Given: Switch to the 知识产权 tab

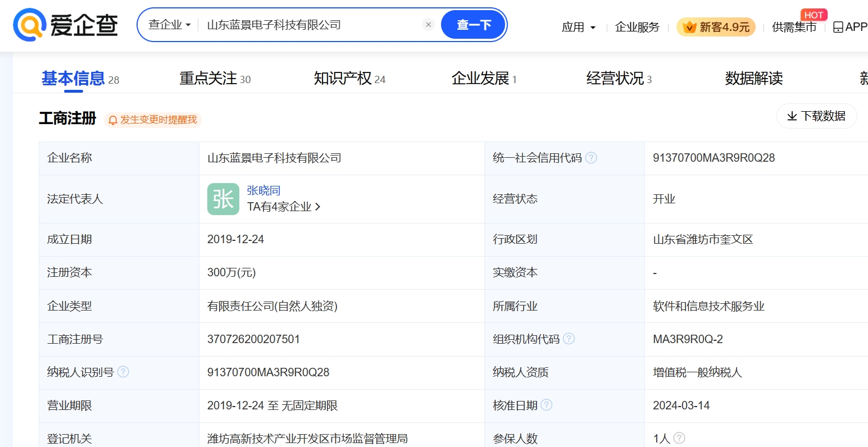Looking at the screenshot, I should 349,79.
